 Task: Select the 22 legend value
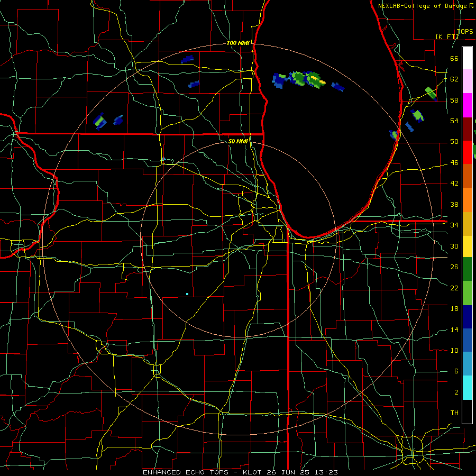pos(454,288)
